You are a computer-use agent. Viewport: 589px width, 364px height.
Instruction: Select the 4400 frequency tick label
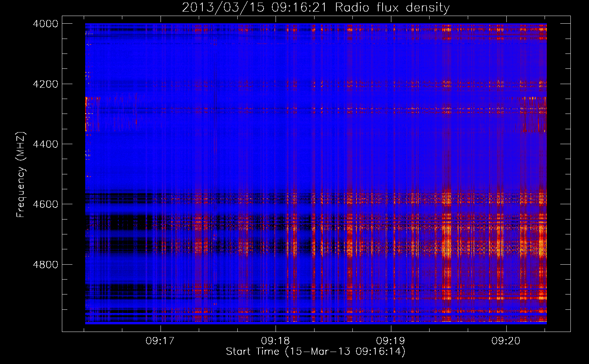click(x=46, y=144)
